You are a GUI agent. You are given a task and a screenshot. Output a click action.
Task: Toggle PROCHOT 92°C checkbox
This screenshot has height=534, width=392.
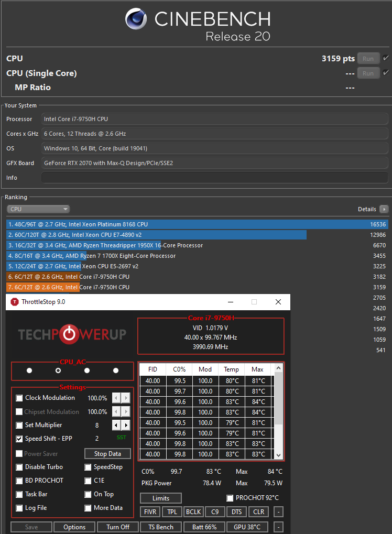click(230, 498)
